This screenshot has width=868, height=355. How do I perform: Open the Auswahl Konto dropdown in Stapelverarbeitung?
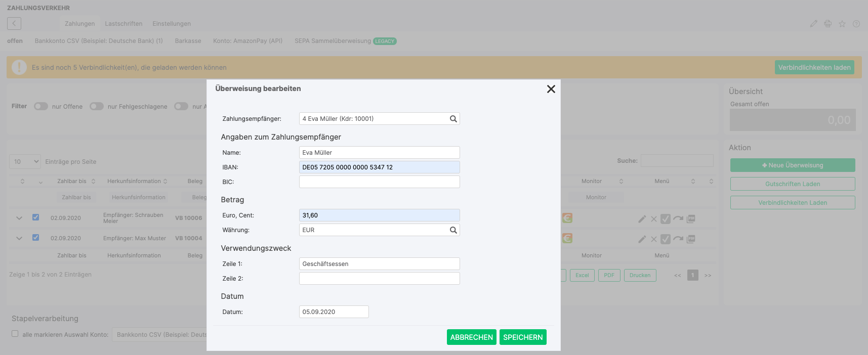[x=159, y=334]
